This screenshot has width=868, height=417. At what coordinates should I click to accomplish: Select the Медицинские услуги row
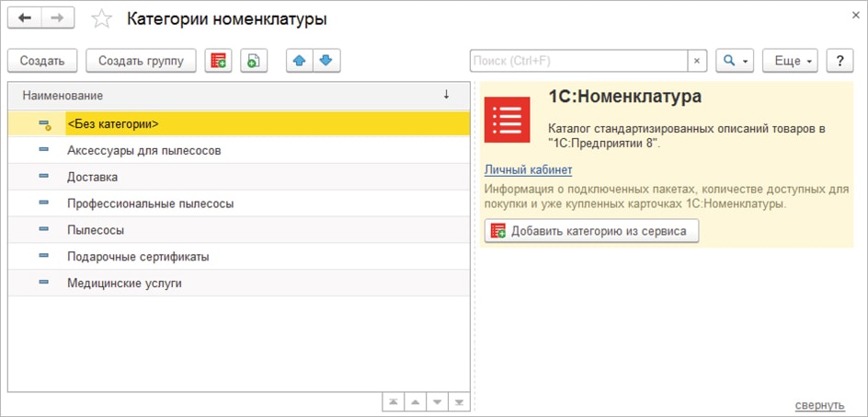tap(124, 284)
